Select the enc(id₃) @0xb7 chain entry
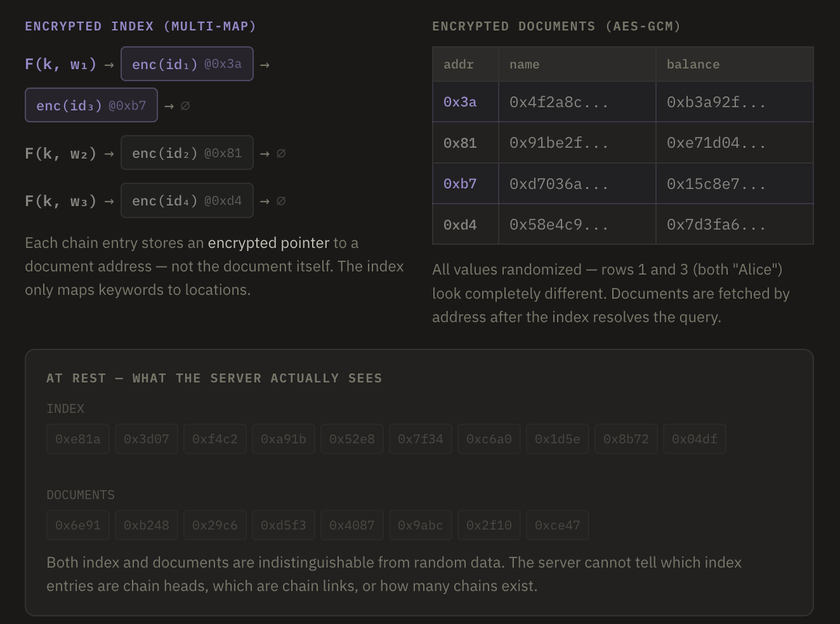This screenshot has width=840, height=624. (91, 105)
